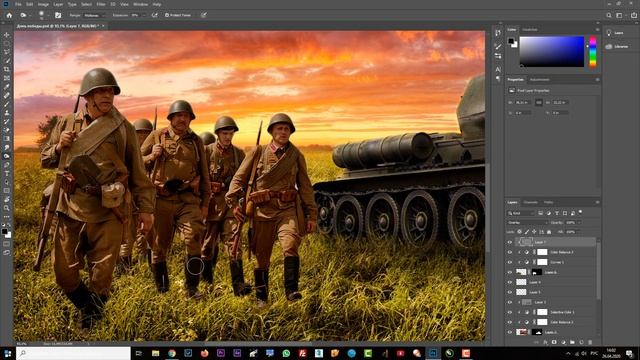
Task: Hide the Layer 4 layer
Action: (x=509, y=282)
